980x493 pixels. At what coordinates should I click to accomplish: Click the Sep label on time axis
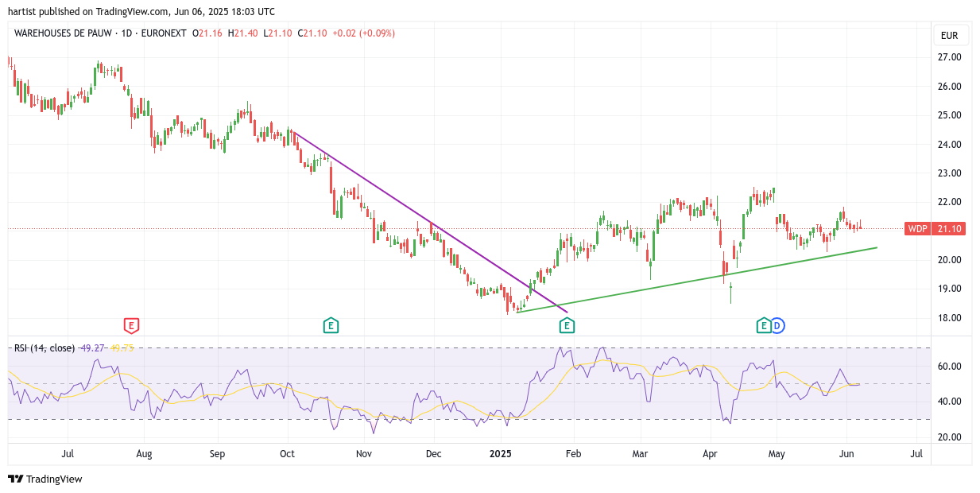(x=217, y=454)
